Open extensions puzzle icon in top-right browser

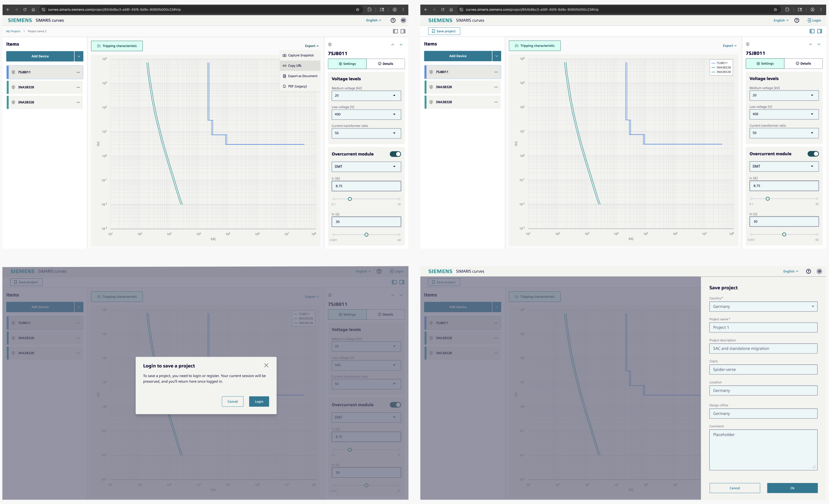787,10
